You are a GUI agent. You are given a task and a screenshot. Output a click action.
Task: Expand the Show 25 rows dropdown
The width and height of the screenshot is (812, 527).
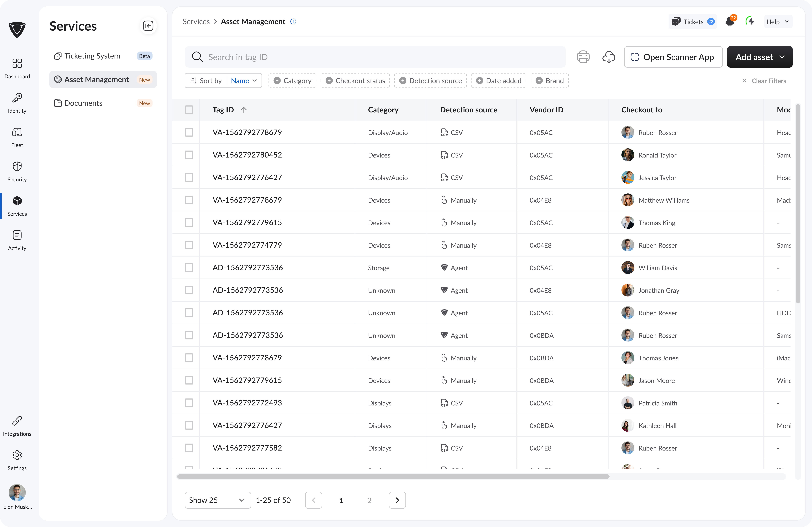pyautogui.click(x=217, y=500)
